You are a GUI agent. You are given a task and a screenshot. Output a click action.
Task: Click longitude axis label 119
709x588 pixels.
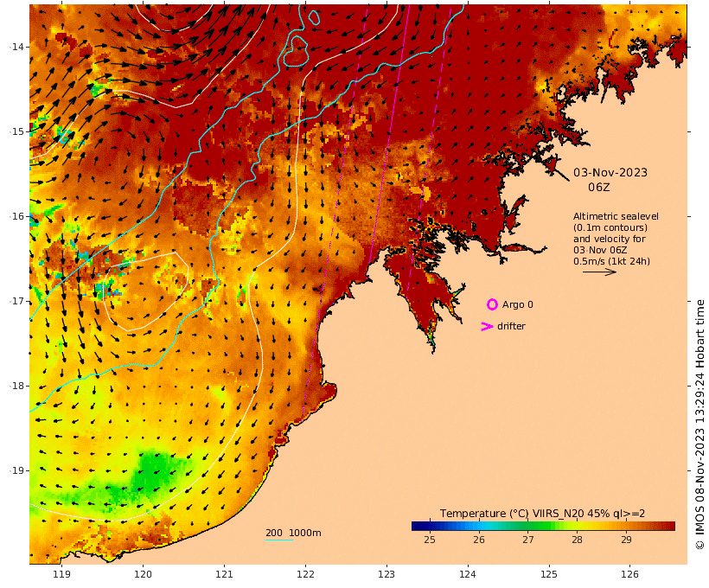(x=61, y=574)
